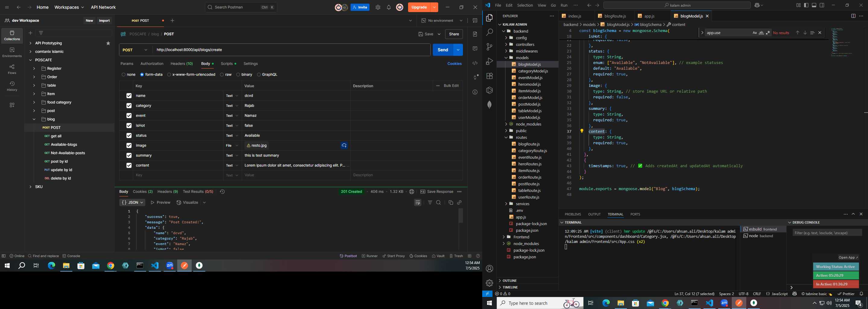Screen dimensions: 868x309
Task: Click the Send button
Action: 443,50
